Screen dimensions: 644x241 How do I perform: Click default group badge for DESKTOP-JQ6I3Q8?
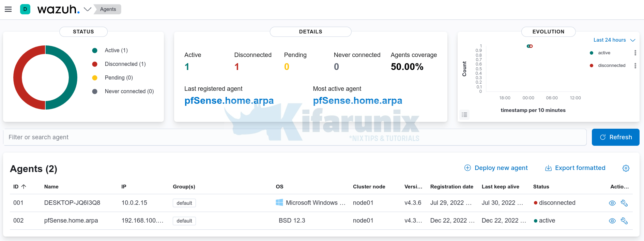tap(184, 203)
